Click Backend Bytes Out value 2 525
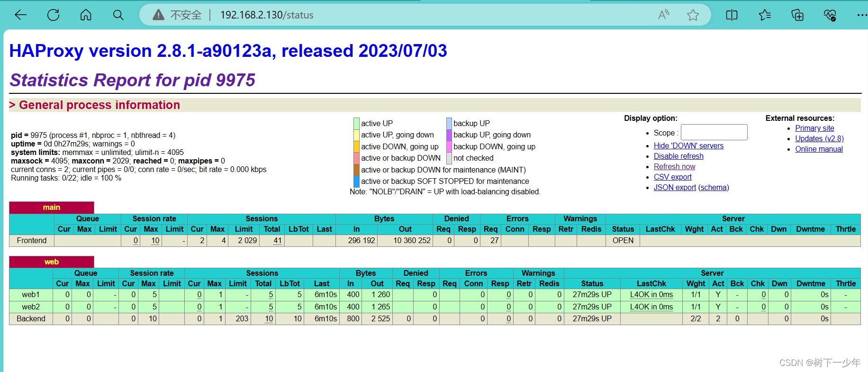The image size is (868, 372). click(x=380, y=318)
